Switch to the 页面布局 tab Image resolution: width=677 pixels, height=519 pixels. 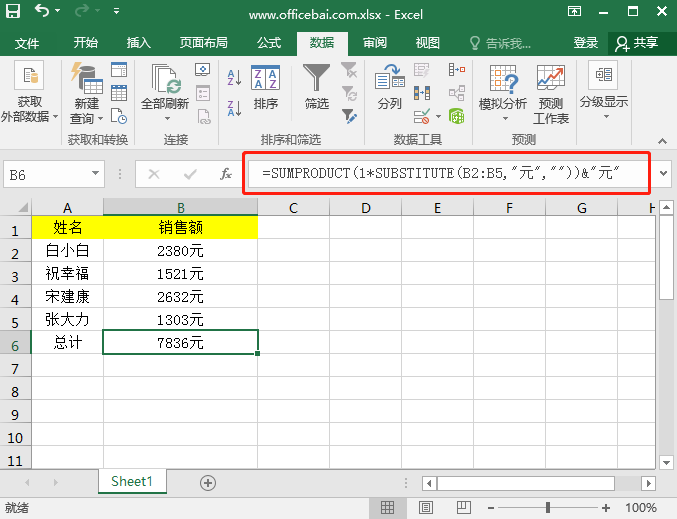pos(203,43)
